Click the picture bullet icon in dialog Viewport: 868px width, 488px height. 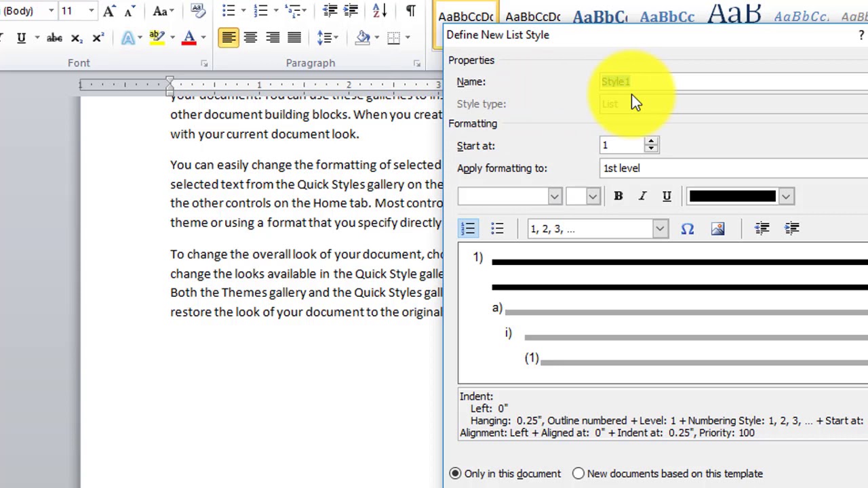pos(717,228)
